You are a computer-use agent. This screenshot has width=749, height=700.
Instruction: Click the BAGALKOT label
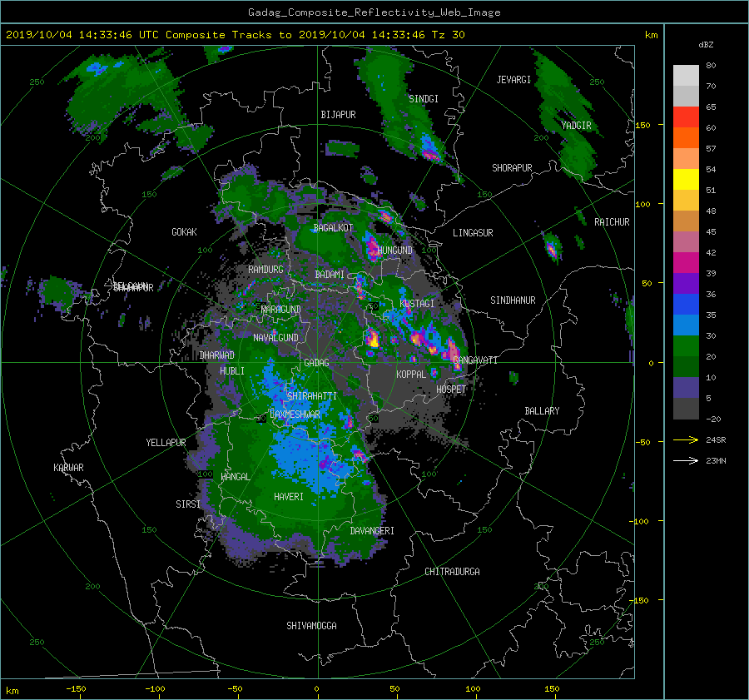tap(333, 228)
